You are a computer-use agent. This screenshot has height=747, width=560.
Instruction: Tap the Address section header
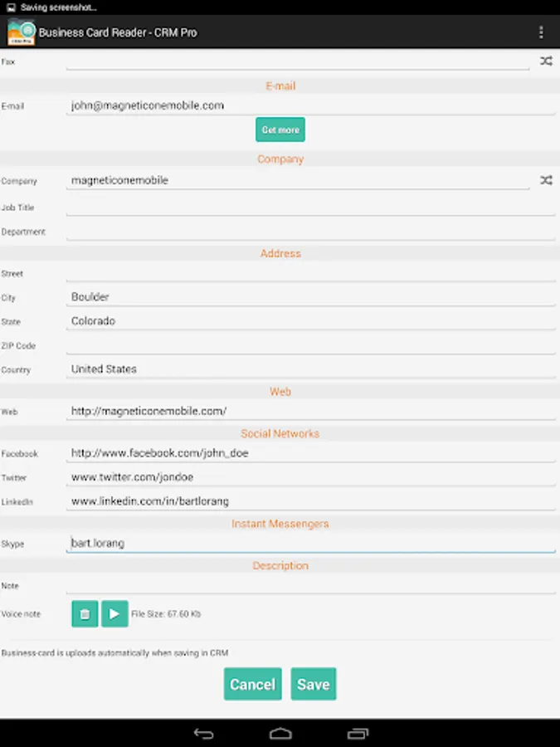[x=280, y=253]
